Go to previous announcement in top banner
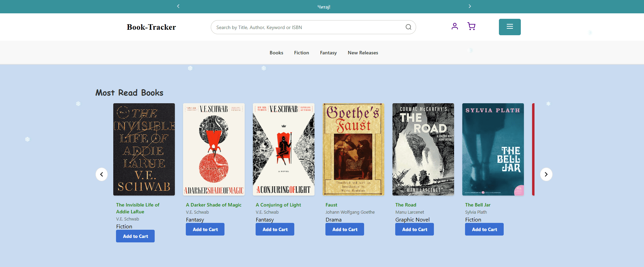The image size is (644, 267). coord(178,6)
